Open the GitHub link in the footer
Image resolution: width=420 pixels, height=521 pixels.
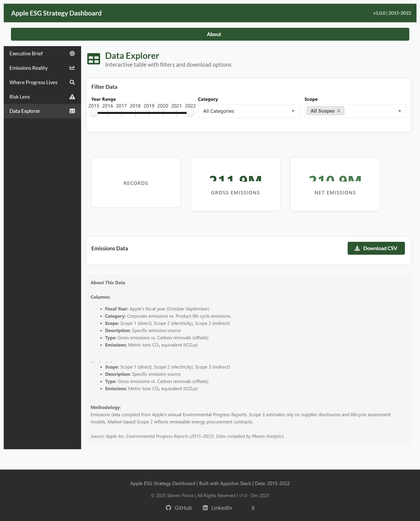[179, 508]
